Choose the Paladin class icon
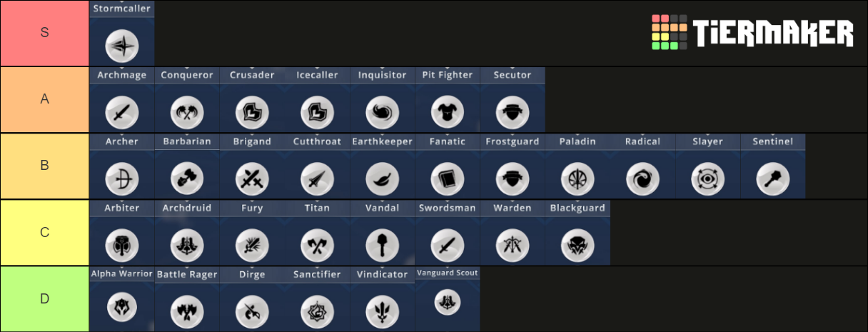This screenshot has width=868, height=332. click(x=577, y=178)
